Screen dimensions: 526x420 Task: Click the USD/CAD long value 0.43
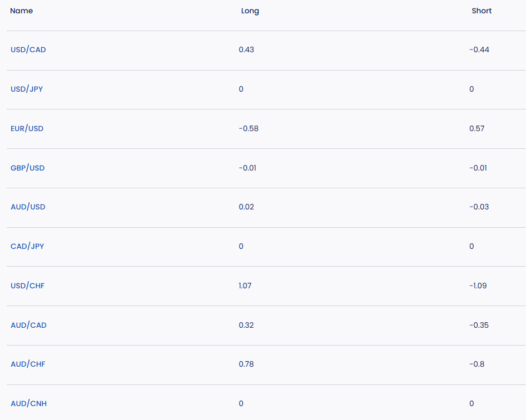coord(246,50)
